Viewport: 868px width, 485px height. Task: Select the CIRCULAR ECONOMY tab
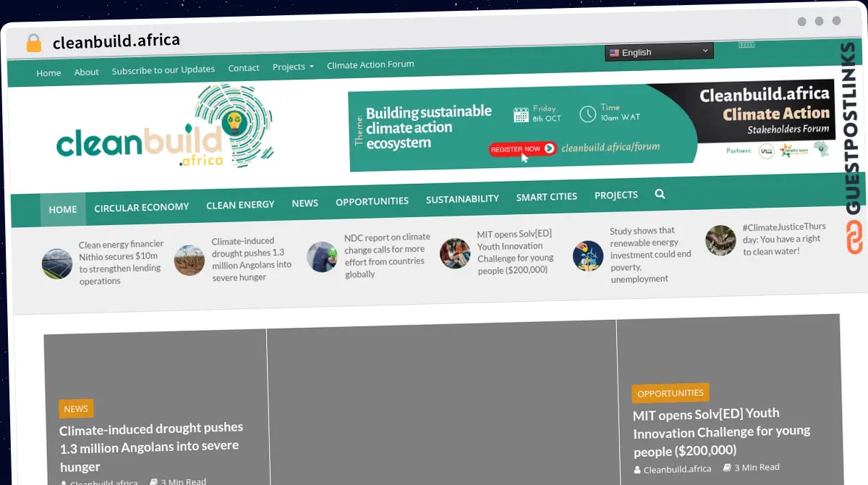pyautogui.click(x=142, y=207)
